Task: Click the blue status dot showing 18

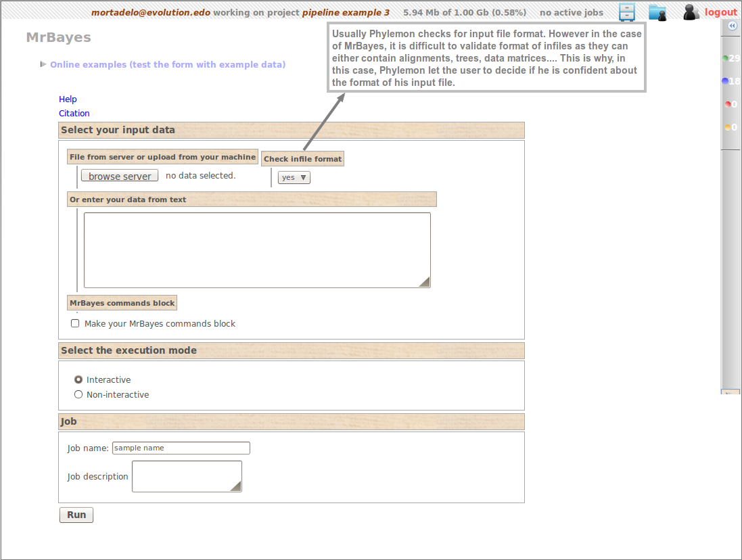Action: [x=726, y=81]
